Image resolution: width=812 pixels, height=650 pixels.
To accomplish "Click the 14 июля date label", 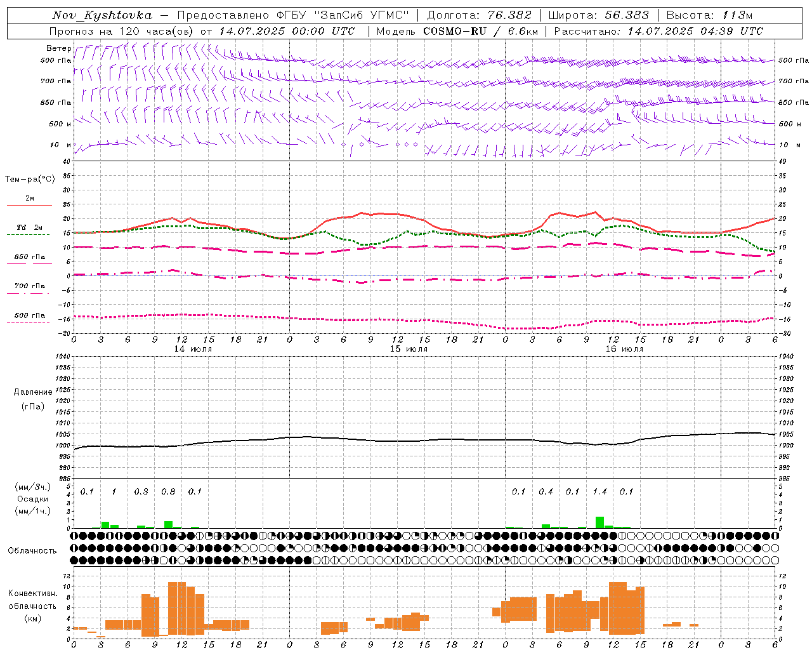I will coord(193,349).
